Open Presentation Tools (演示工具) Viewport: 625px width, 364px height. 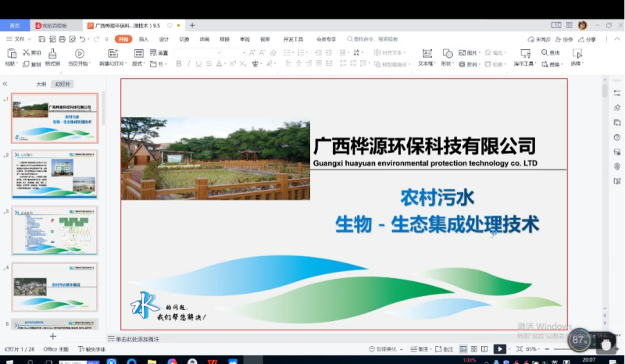point(525,54)
